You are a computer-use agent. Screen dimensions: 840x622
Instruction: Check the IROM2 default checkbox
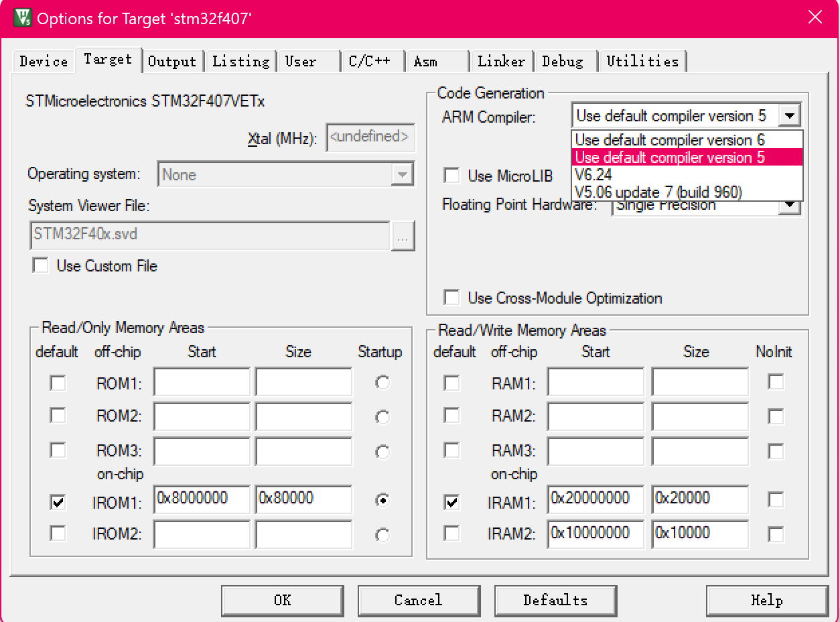point(58,534)
